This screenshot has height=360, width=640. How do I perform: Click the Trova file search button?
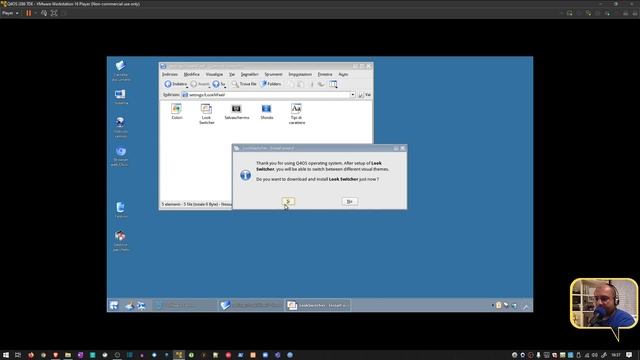244,84
